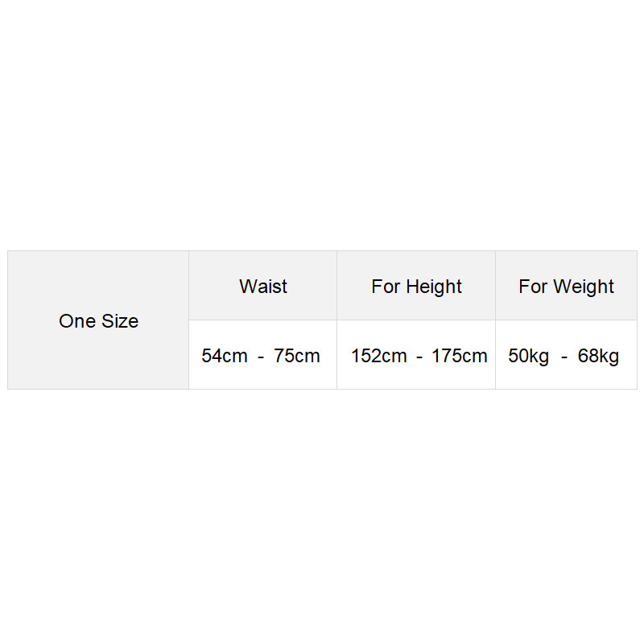The image size is (644, 644).
Task: Click the 75cm maximum waist value
Action: coord(296,356)
